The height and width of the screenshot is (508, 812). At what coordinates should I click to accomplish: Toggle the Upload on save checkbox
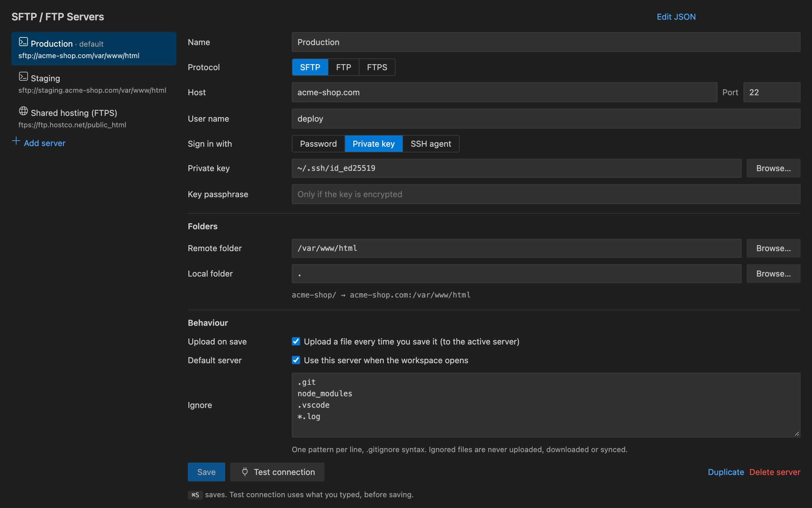tap(296, 341)
